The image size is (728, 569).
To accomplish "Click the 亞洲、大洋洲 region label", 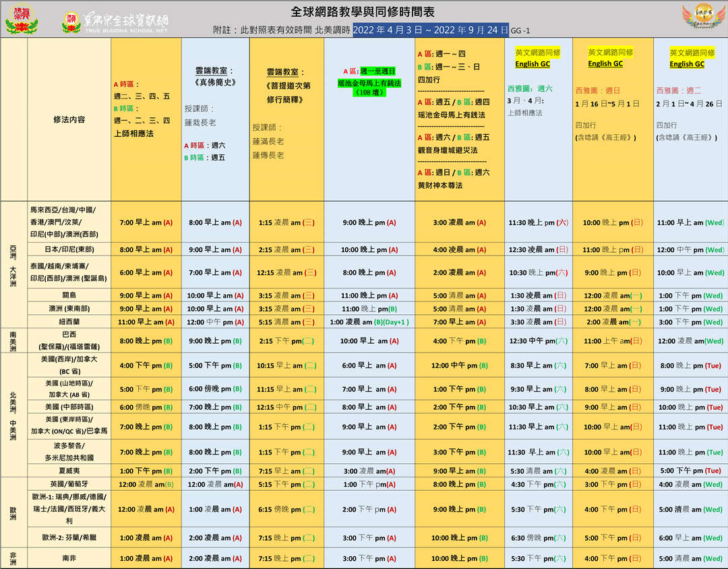I will click(x=13, y=264).
